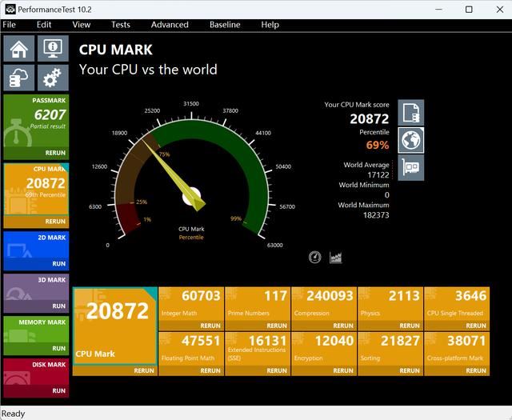Switch to the gauge view icon

pyautogui.click(x=314, y=257)
